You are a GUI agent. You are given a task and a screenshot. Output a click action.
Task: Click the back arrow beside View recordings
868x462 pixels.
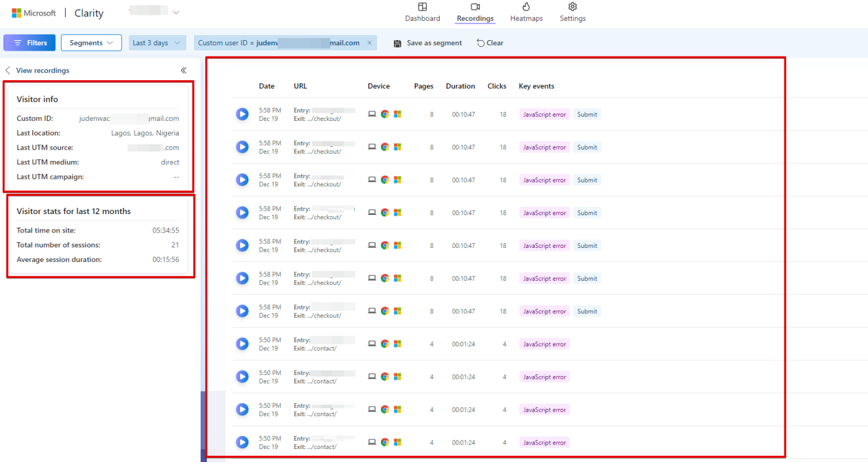7,70
